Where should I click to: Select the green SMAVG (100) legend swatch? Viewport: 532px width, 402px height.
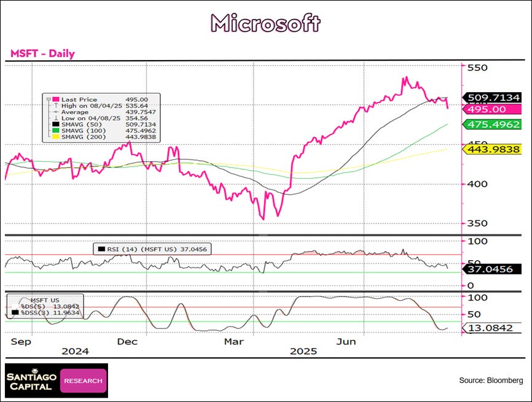coord(56,131)
